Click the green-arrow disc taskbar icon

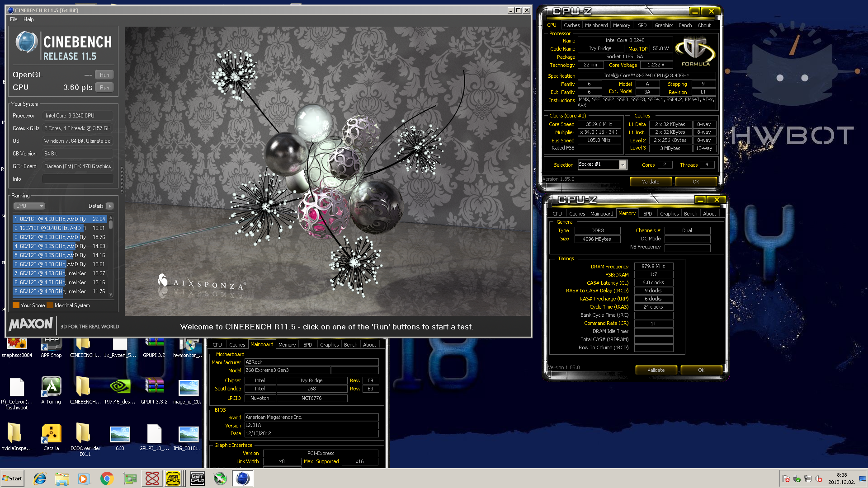220,479
